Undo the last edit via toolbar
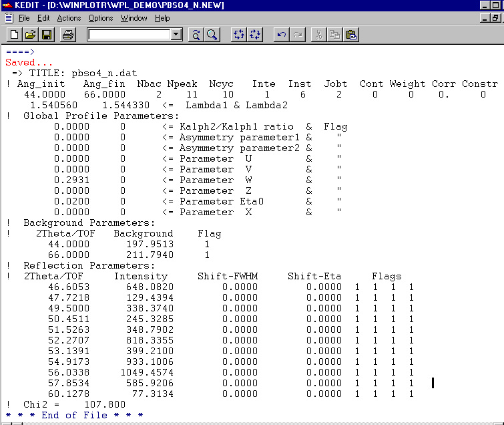Viewport: 504px width, 425px height. pos(282,35)
